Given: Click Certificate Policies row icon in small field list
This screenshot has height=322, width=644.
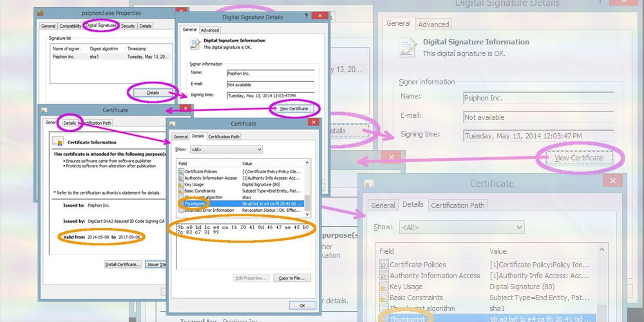Looking at the screenshot, I should pyautogui.click(x=181, y=171).
